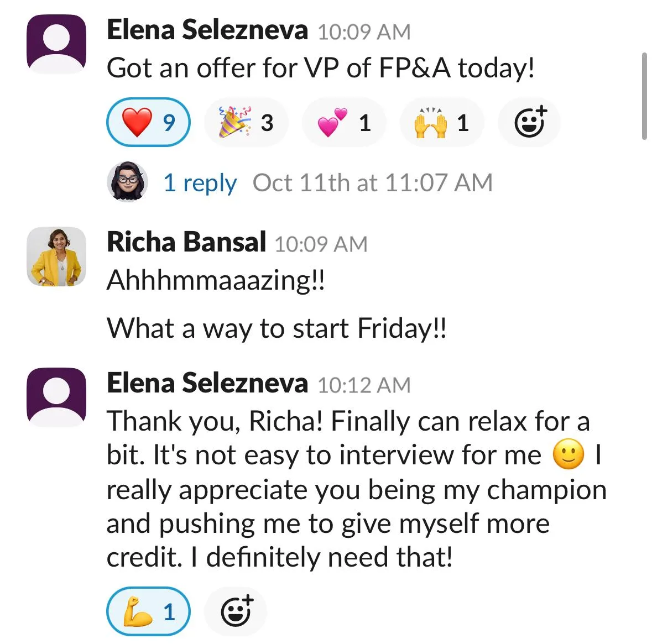This screenshot has width=652, height=644.
Task: Open the 1 reply thread
Action: coord(200,182)
